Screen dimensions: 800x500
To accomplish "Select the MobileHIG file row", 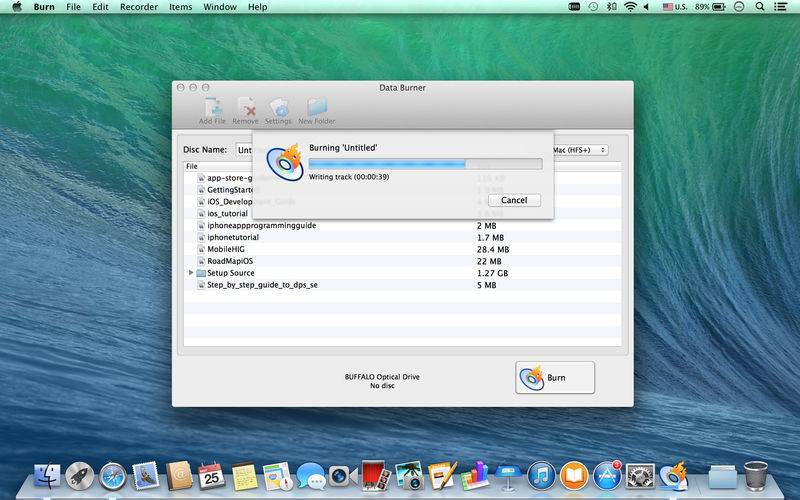I will [402, 249].
